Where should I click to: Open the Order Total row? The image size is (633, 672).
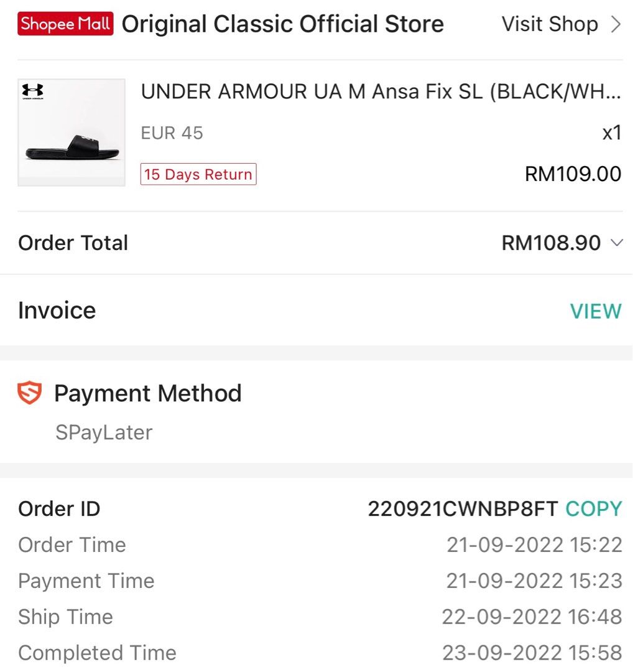click(316, 243)
